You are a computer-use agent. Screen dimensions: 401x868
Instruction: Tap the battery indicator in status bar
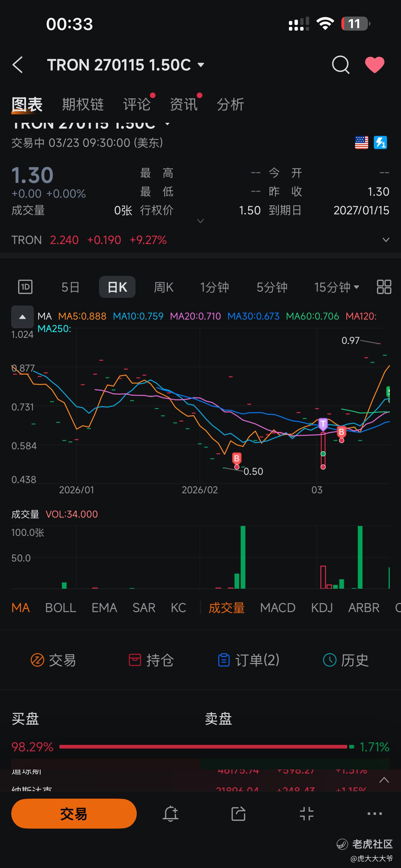tap(355, 23)
